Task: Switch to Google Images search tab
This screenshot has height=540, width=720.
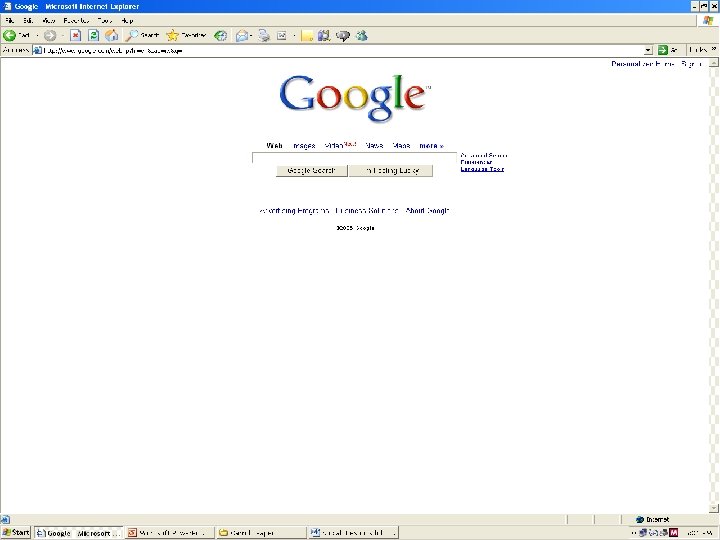Action: (304, 146)
